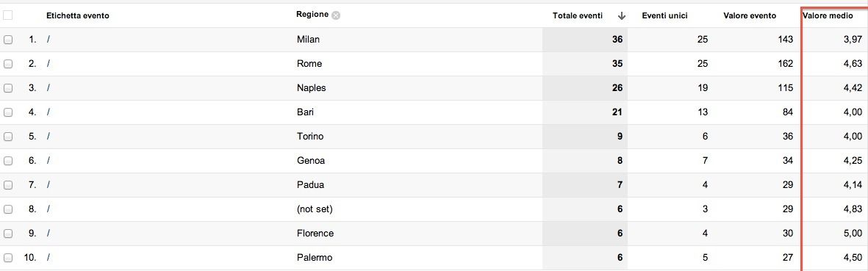Sort by the Valore evento column
The height and width of the screenshot is (271, 868).
click(x=750, y=15)
